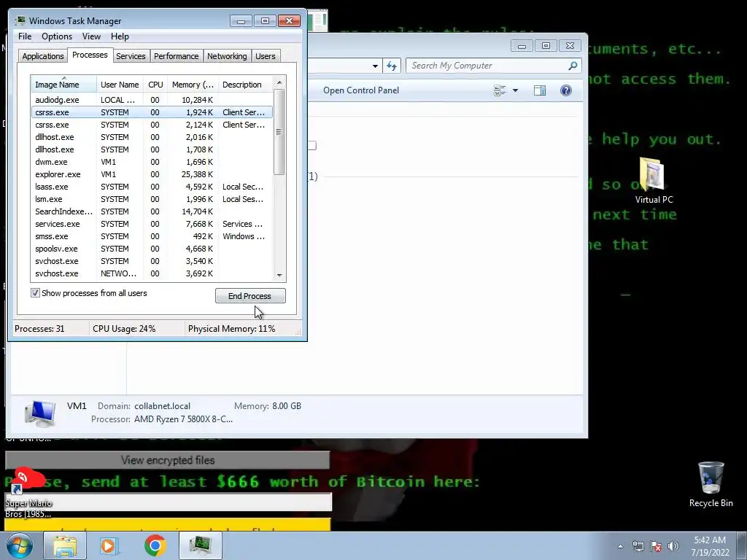Click the process list scroll down arrow
The image size is (747, 560).
pos(279,275)
